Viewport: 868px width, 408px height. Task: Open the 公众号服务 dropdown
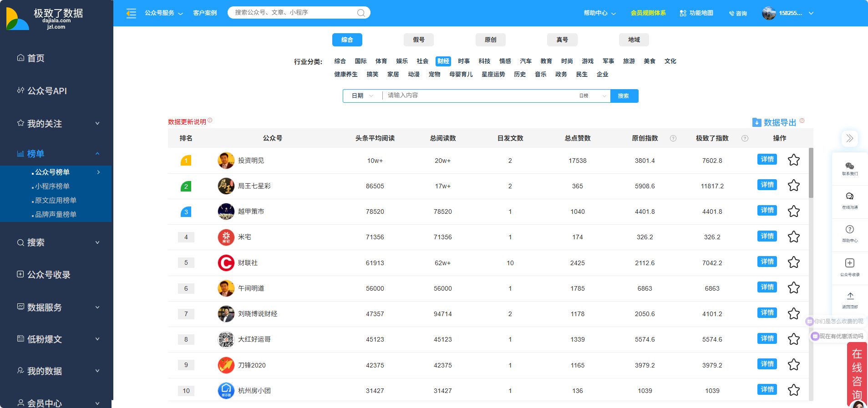(164, 13)
